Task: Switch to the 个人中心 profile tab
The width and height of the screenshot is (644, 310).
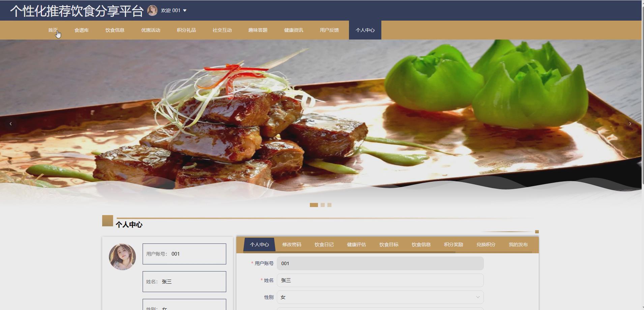Action: (259, 244)
